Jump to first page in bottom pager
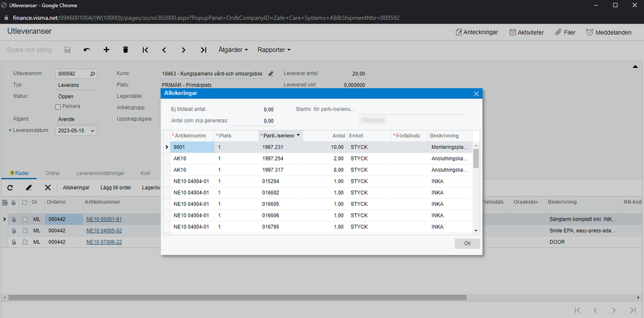Image resolution: width=644 pixels, height=318 pixels. click(x=577, y=310)
